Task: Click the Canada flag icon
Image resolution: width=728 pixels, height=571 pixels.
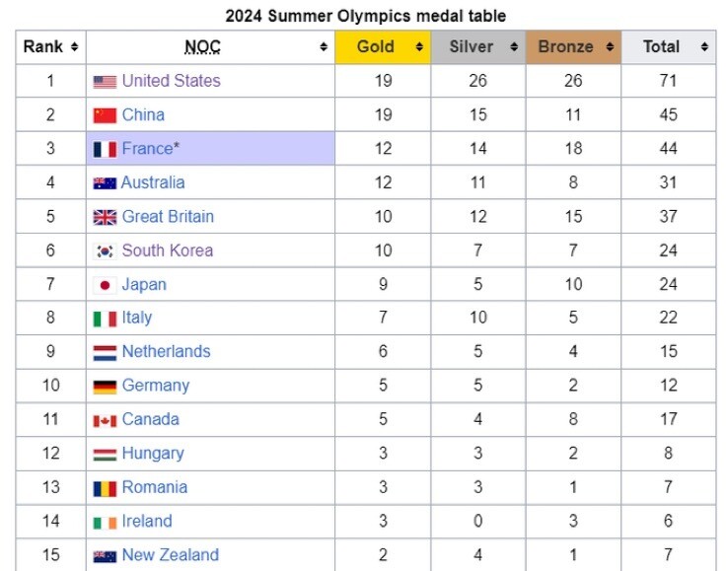Action: [x=105, y=420]
